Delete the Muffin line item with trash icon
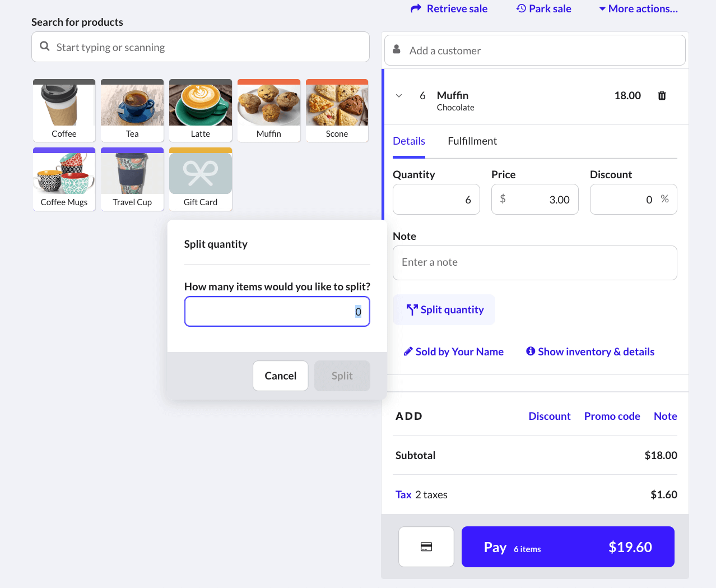Viewport: 716px width, 588px height. click(662, 96)
